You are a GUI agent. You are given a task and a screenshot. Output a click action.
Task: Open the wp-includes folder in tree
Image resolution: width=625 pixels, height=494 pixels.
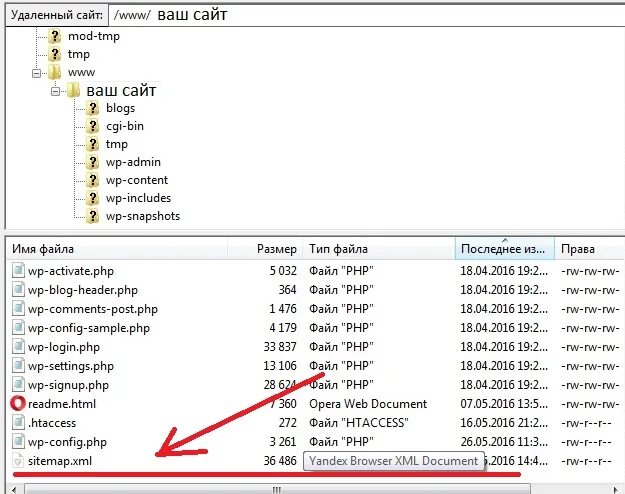pyautogui.click(x=138, y=198)
